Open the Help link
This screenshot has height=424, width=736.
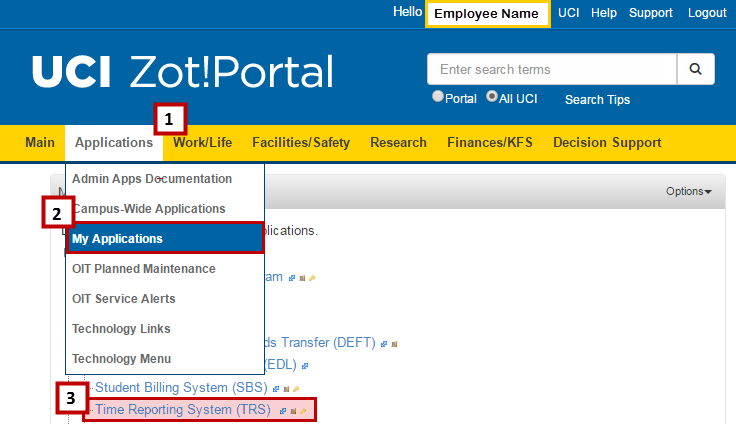604,13
